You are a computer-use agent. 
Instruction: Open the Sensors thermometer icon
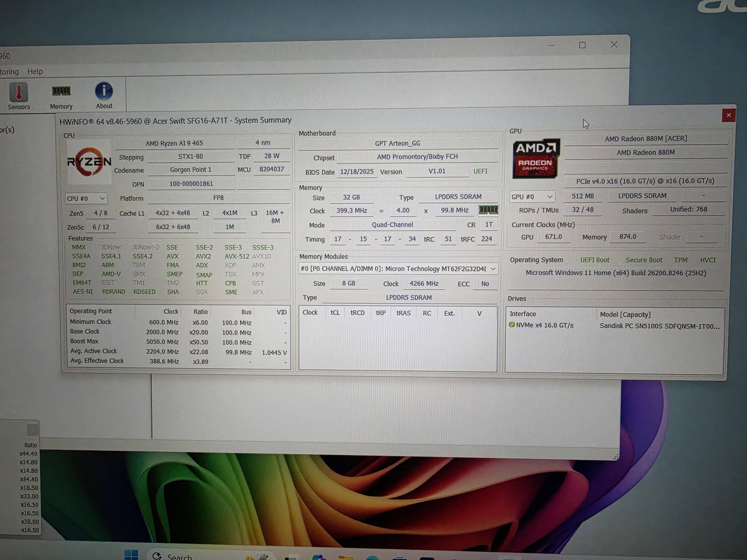pyautogui.click(x=19, y=93)
